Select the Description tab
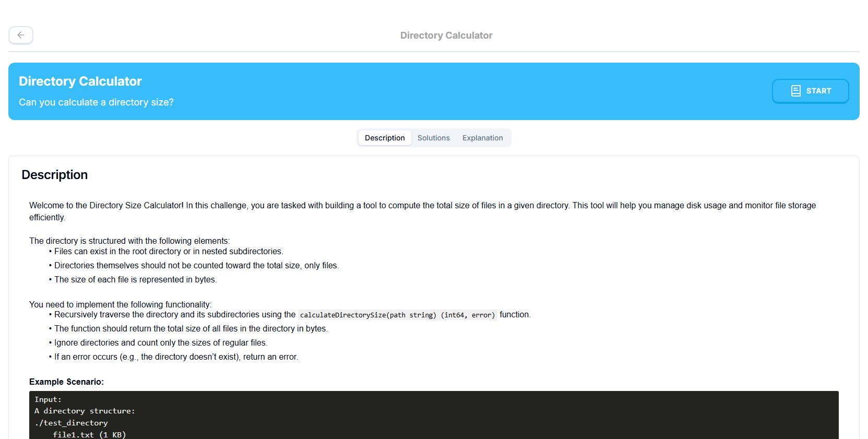 385,138
